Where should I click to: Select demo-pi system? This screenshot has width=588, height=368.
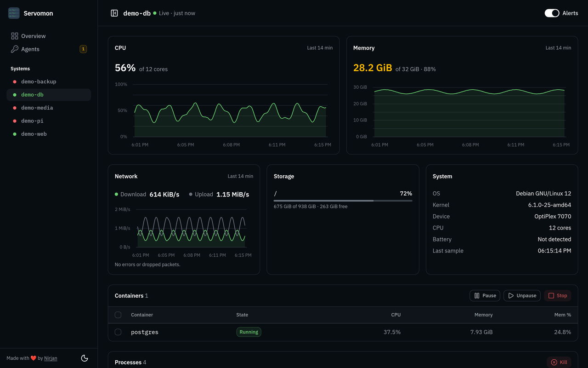[x=49, y=121]
